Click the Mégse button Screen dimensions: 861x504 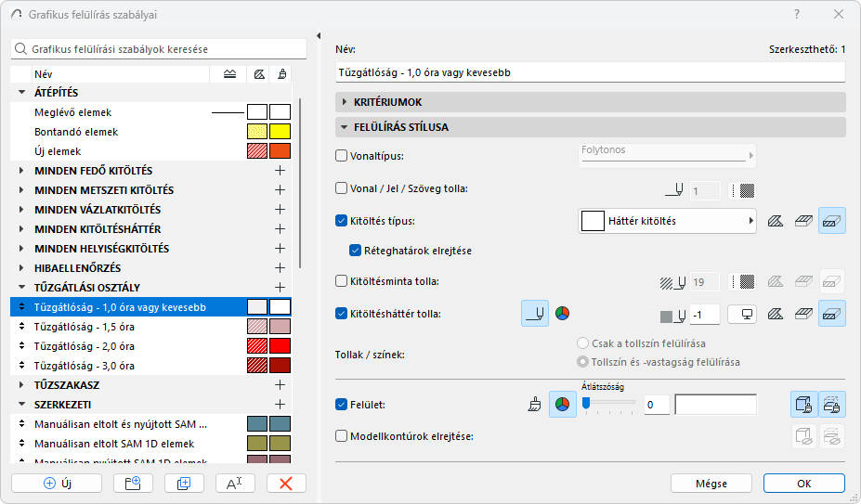pyautogui.click(x=711, y=484)
